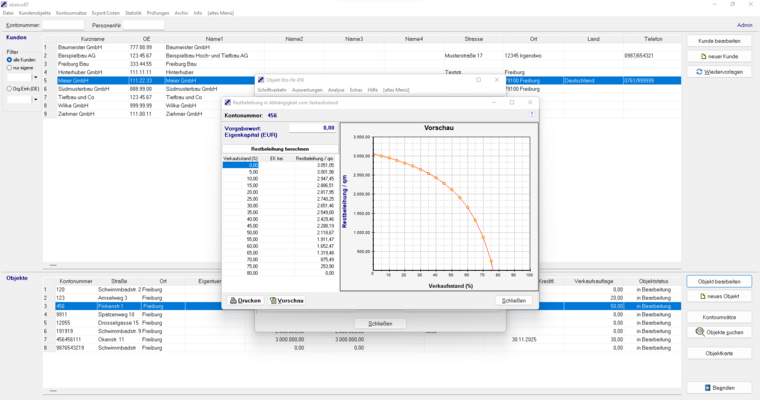
Task: Click the Drucken printer icon button
Action: [x=246, y=300]
